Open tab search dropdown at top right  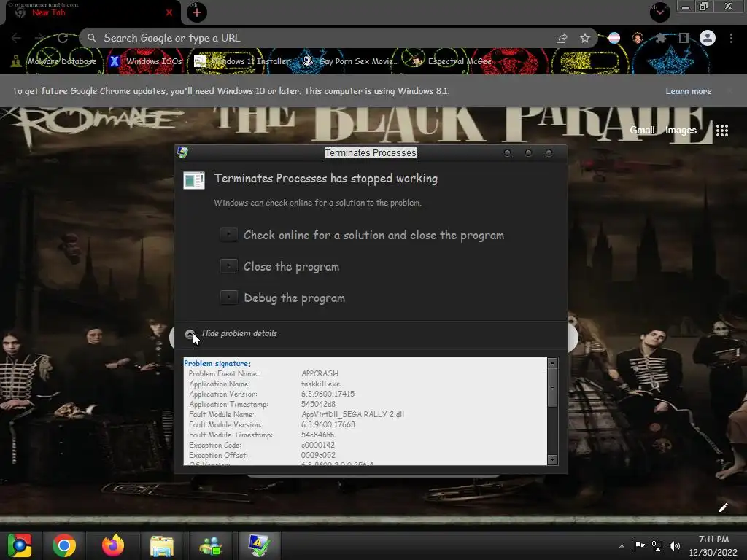[660, 12]
